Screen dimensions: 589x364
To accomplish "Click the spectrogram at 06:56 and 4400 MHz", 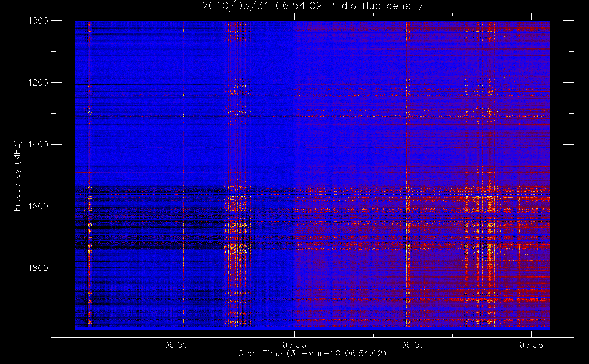I will 294,145.
